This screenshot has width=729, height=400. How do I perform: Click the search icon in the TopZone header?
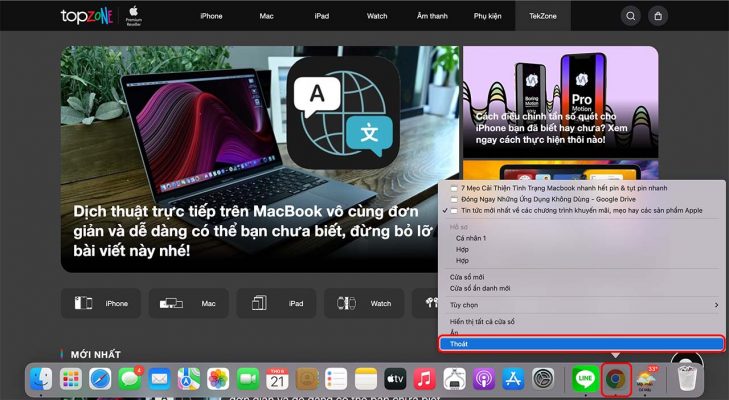[x=630, y=16]
